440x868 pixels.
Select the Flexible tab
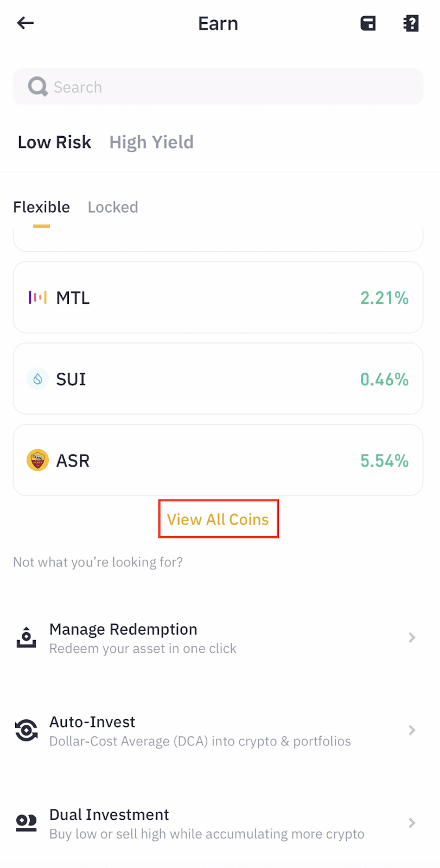[41, 207]
